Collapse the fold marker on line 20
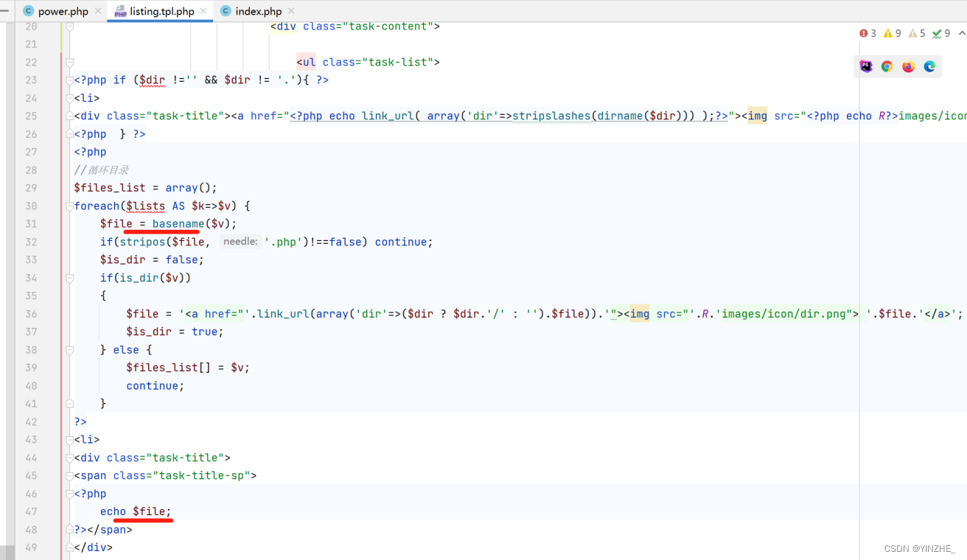 pyautogui.click(x=69, y=27)
